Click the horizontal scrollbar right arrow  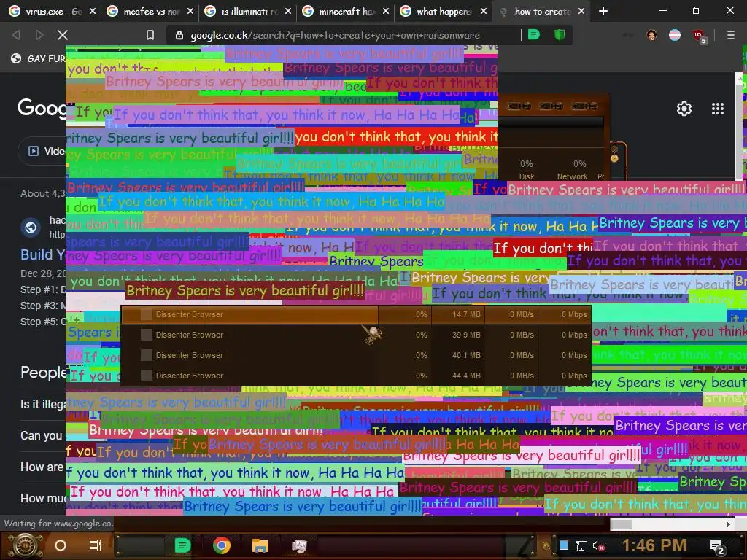(x=729, y=524)
